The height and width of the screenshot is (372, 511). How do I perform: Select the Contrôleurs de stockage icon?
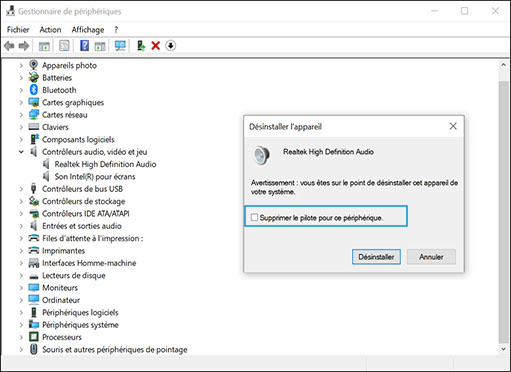pyautogui.click(x=34, y=201)
